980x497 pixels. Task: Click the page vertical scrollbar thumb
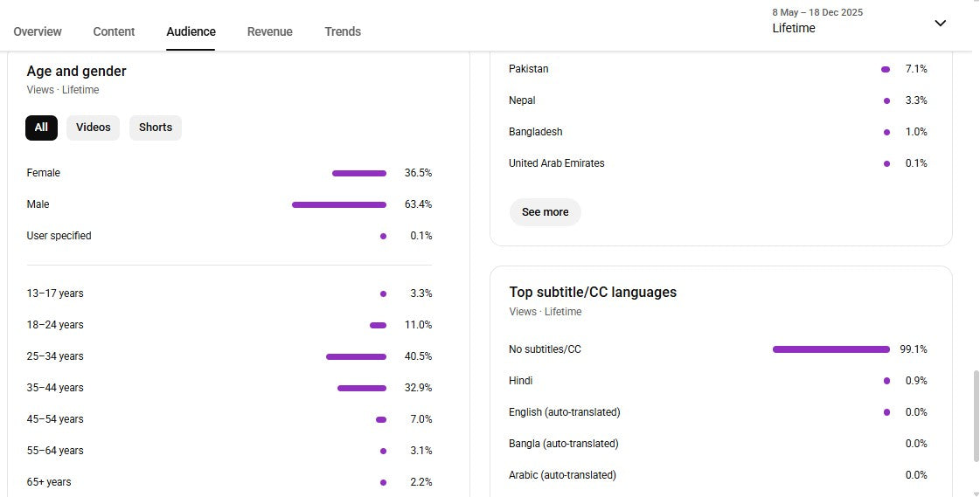tap(977, 416)
